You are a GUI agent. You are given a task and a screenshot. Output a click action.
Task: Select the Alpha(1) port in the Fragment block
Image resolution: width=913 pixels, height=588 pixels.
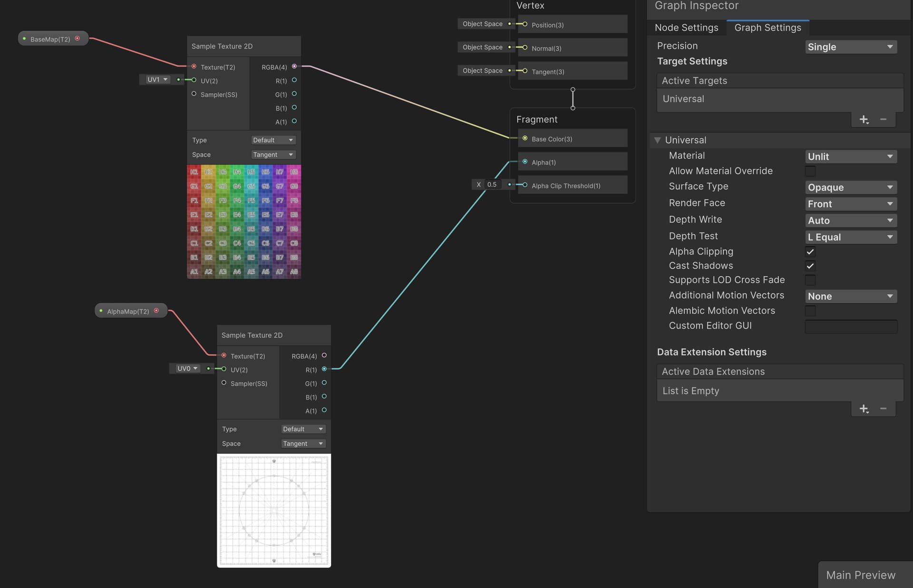(524, 162)
